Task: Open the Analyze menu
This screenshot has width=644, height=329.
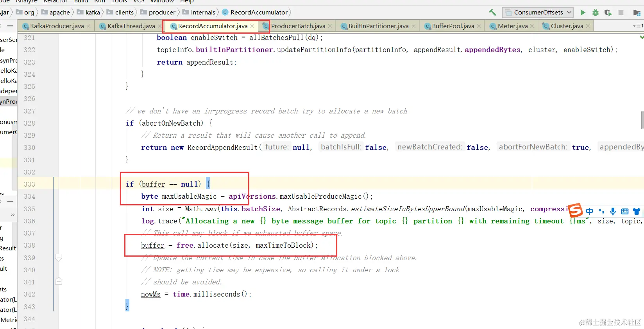Action: pyautogui.click(x=27, y=2)
